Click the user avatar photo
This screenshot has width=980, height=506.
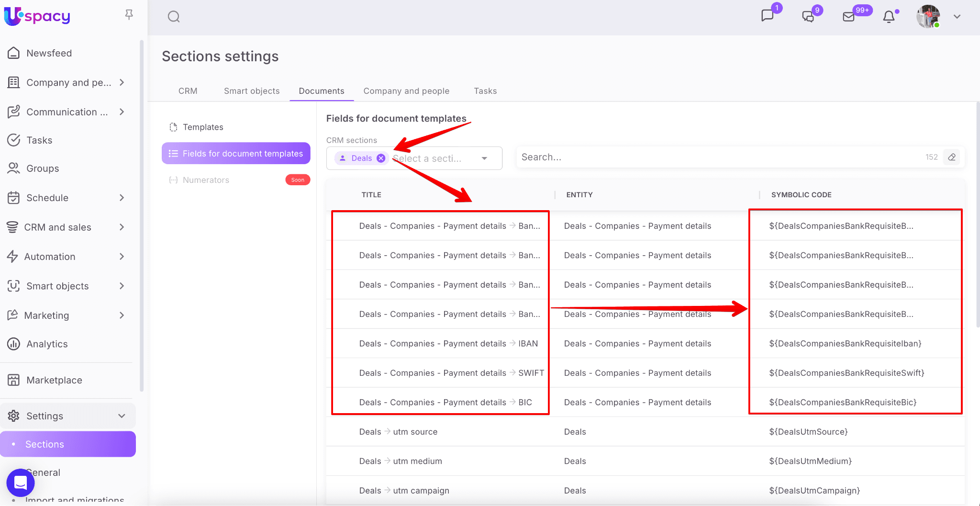pyautogui.click(x=928, y=17)
